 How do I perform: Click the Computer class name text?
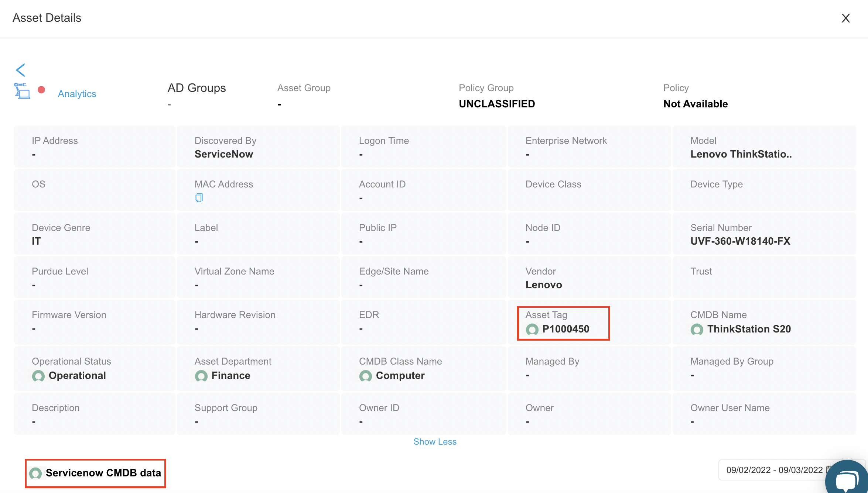tap(400, 376)
